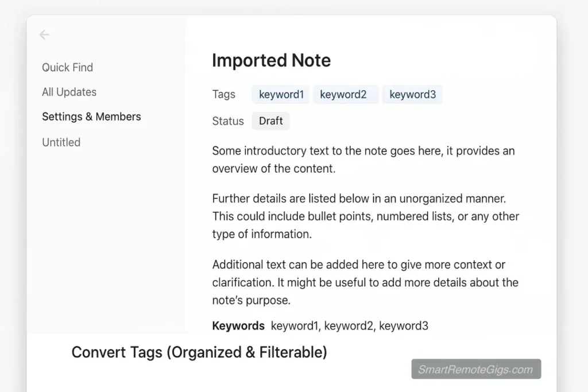Click the back arrow at sidebar top
The image size is (588, 392).
click(x=44, y=34)
